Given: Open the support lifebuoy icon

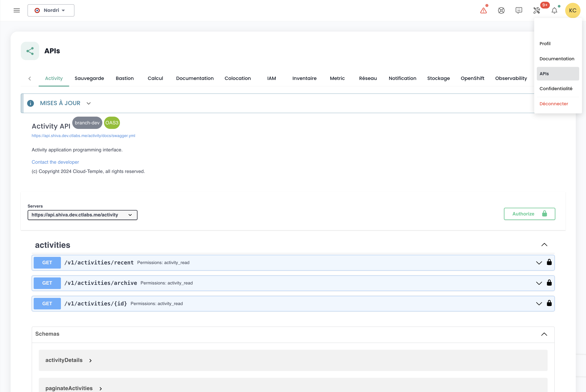Looking at the screenshot, I should pyautogui.click(x=501, y=11).
